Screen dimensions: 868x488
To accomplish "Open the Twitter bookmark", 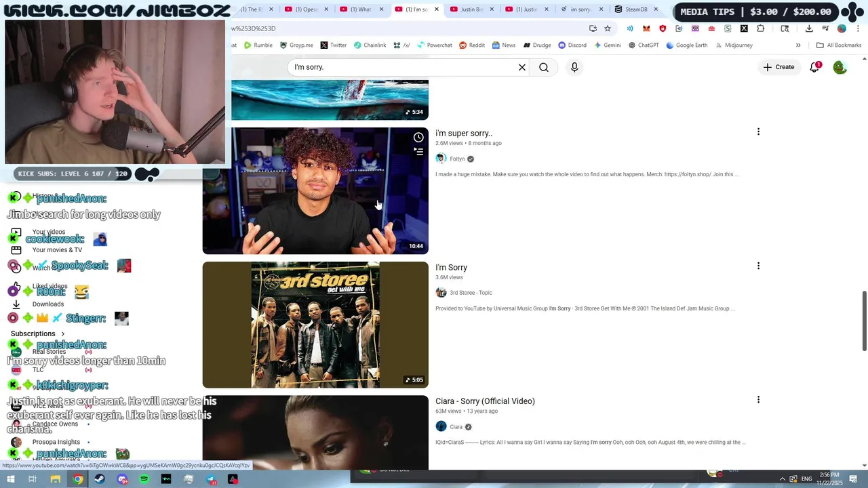I will coord(333,45).
